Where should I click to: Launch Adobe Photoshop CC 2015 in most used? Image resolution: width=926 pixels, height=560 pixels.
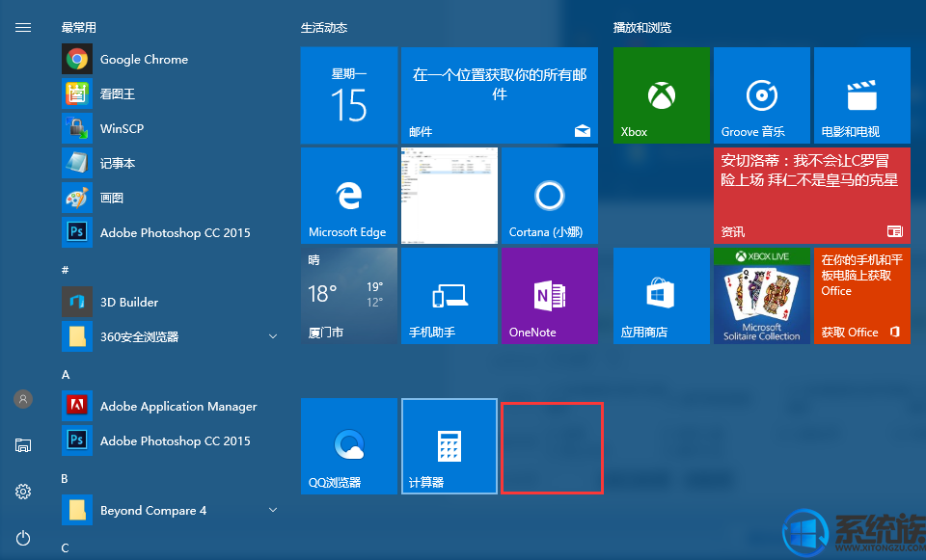(x=172, y=232)
